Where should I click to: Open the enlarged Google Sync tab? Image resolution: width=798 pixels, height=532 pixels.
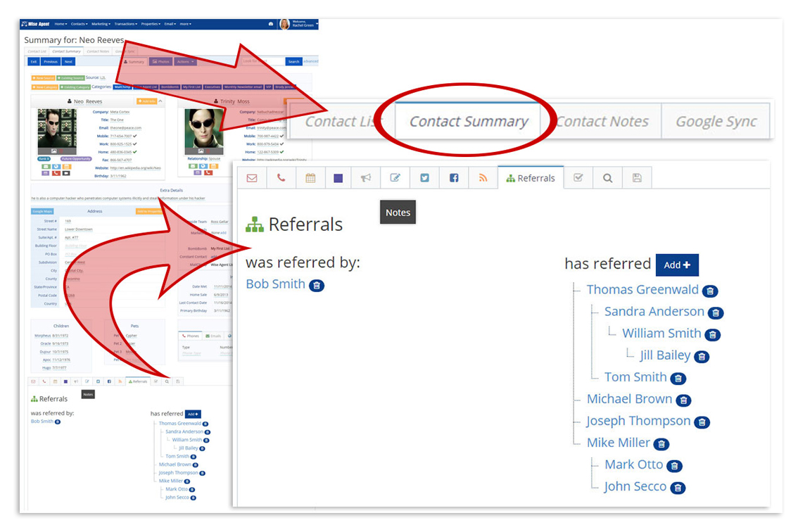[x=716, y=121]
